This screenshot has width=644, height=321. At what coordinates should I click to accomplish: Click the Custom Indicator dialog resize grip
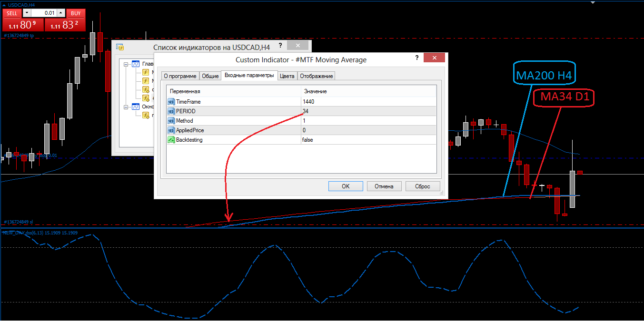[x=443, y=194]
